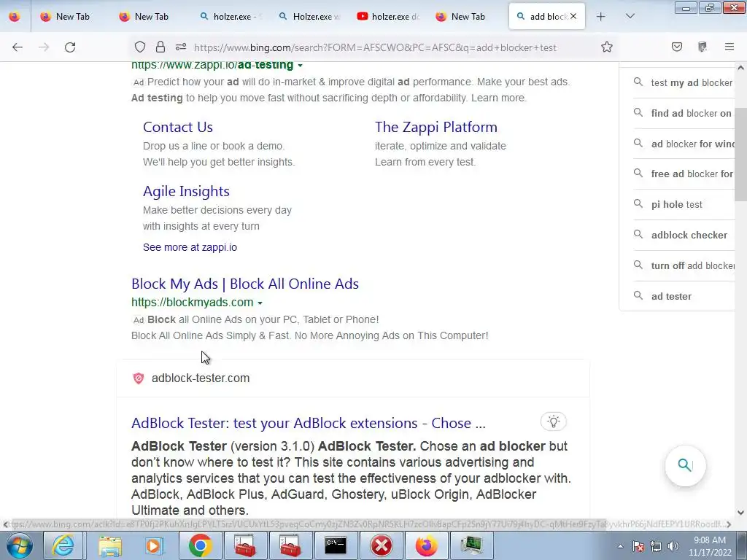Open a new tab with plus button
747x560 pixels.
[x=601, y=17]
